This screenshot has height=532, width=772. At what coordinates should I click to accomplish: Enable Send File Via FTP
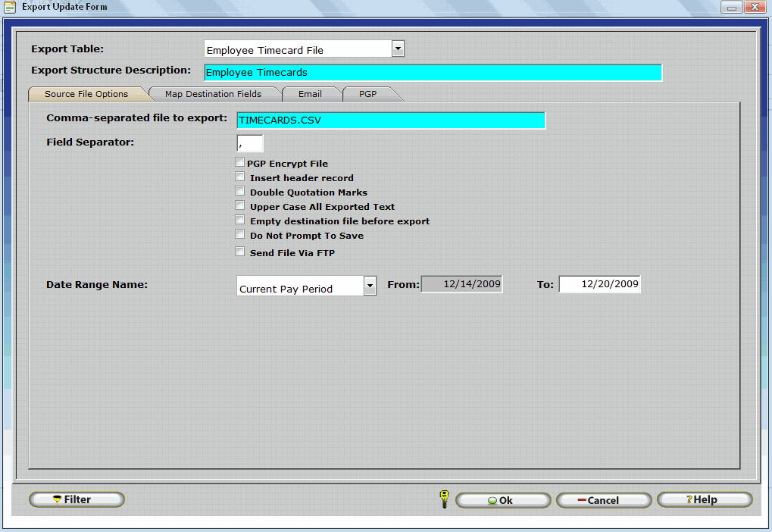240,252
